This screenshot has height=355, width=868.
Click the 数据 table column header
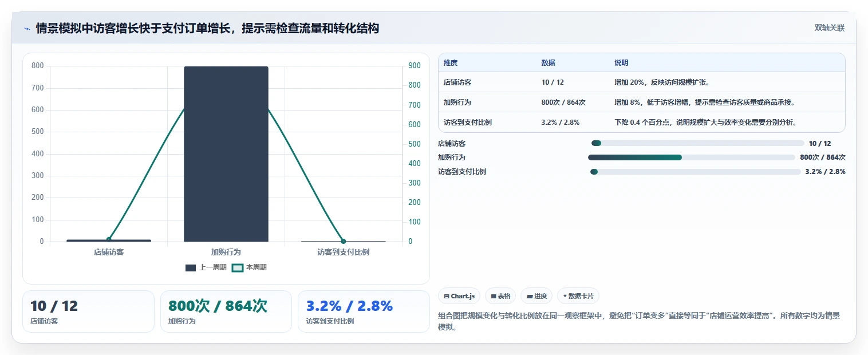tap(548, 63)
